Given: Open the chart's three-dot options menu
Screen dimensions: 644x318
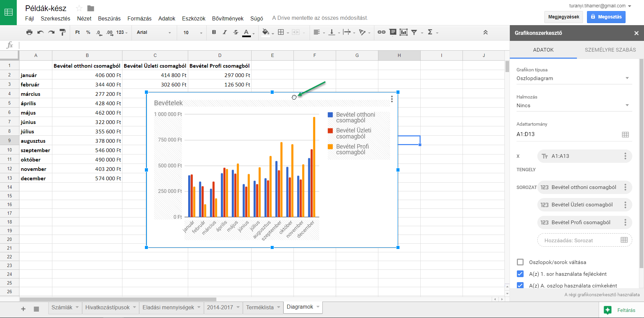Looking at the screenshot, I should (x=392, y=99).
